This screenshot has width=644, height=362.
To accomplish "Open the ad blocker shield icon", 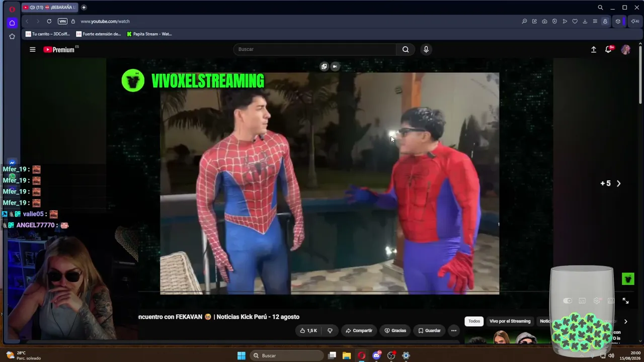I will pyautogui.click(x=554, y=21).
